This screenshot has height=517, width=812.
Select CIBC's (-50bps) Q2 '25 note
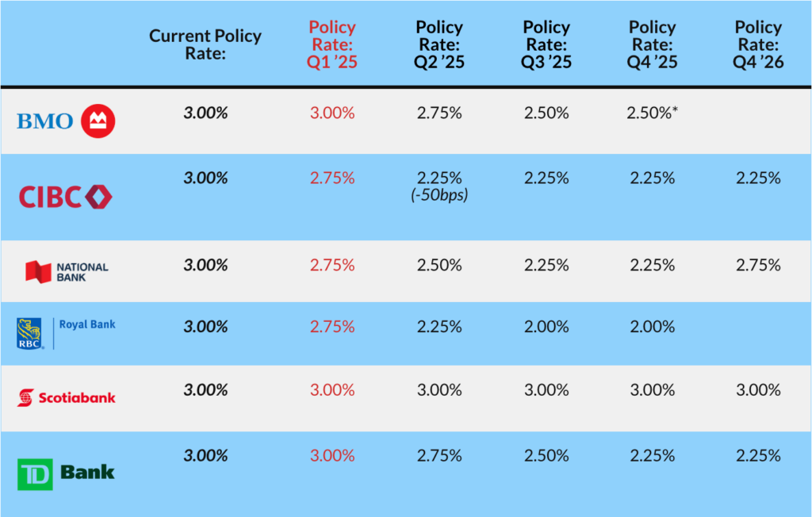click(439, 194)
